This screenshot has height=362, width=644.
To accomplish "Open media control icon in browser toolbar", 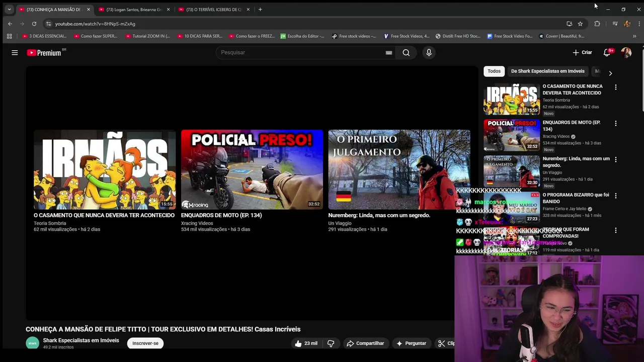I will (615, 24).
